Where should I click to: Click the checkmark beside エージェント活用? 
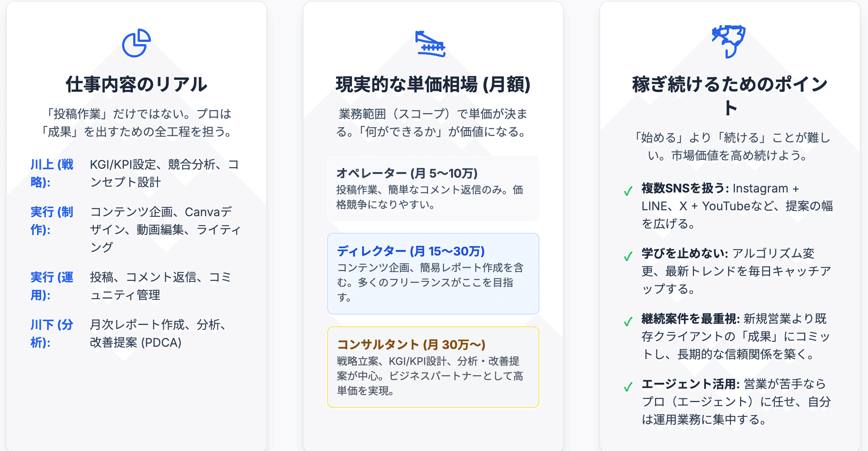(628, 387)
